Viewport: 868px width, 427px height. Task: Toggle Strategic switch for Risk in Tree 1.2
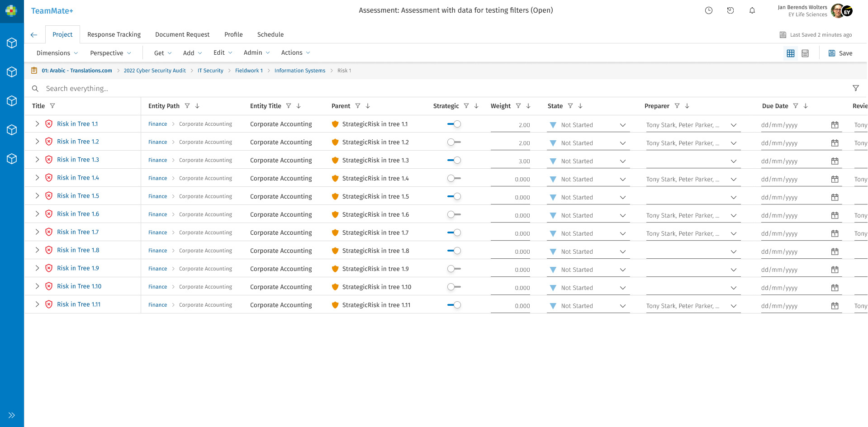pyautogui.click(x=454, y=142)
